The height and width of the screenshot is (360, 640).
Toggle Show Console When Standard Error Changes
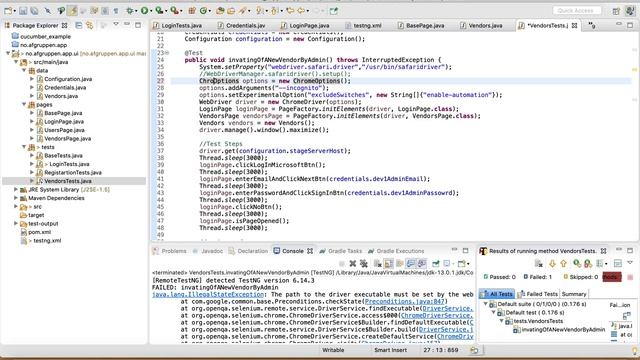click(x=422, y=264)
